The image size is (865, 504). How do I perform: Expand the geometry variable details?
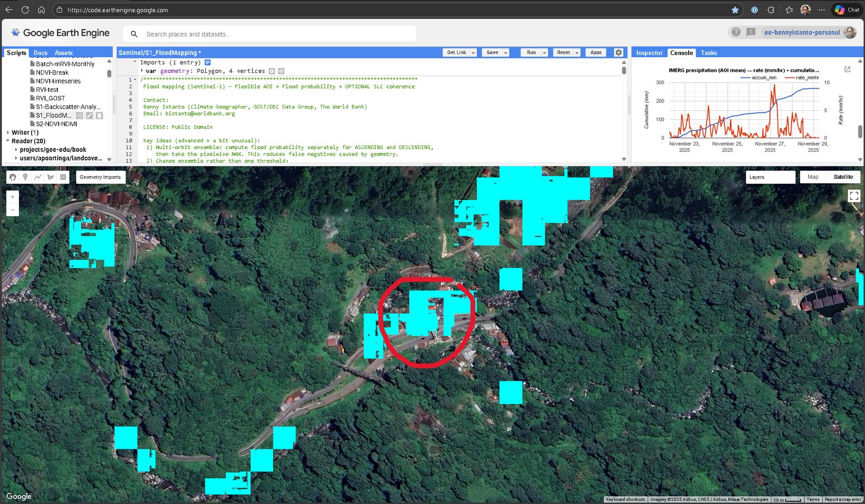point(142,71)
